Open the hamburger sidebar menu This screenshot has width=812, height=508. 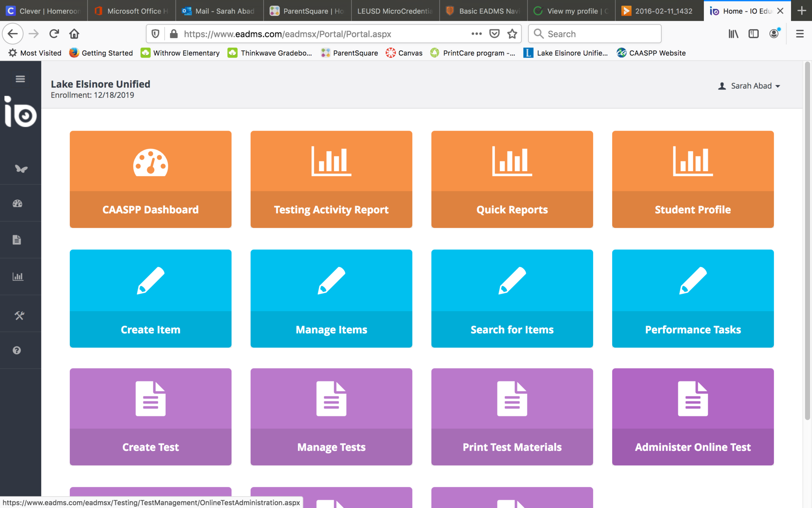(20, 79)
